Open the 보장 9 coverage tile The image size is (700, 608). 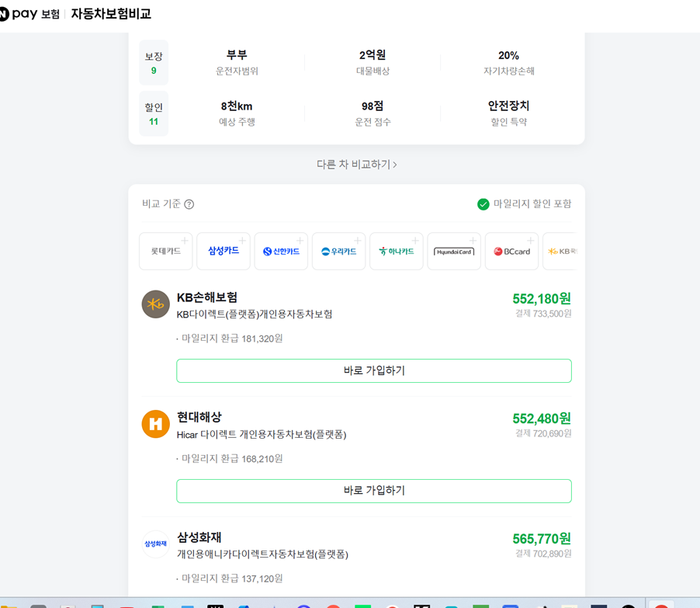[x=154, y=63]
